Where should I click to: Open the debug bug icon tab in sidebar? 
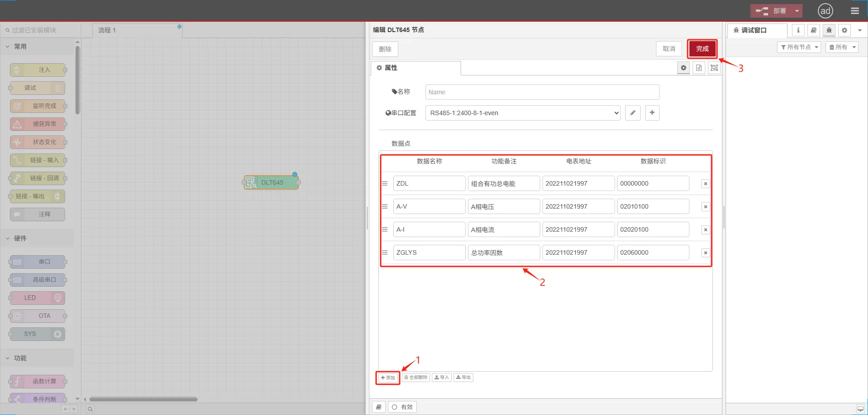[x=829, y=30]
